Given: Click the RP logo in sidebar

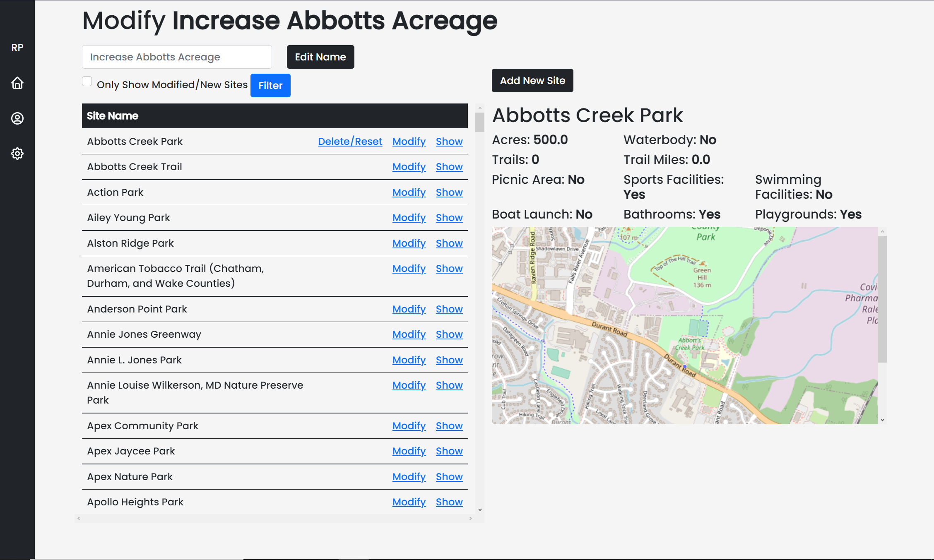Looking at the screenshot, I should tap(17, 48).
